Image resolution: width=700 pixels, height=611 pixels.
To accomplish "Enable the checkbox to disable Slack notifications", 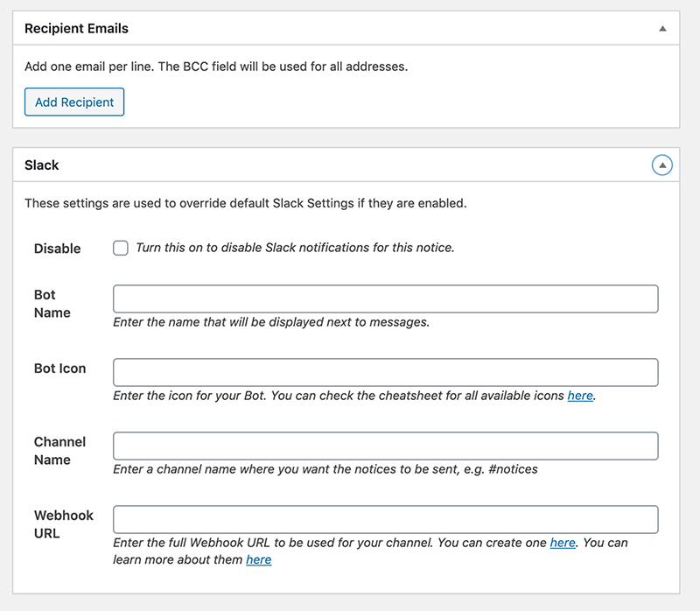I will (x=120, y=248).
